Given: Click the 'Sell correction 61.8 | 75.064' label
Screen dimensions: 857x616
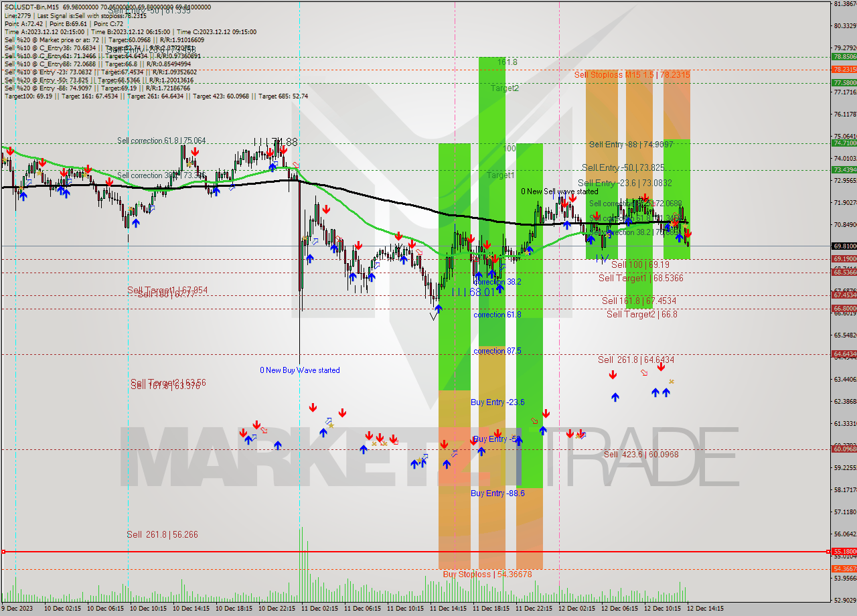Looking at the screenshot, I should pyautogui.click(x=161, y=141).
